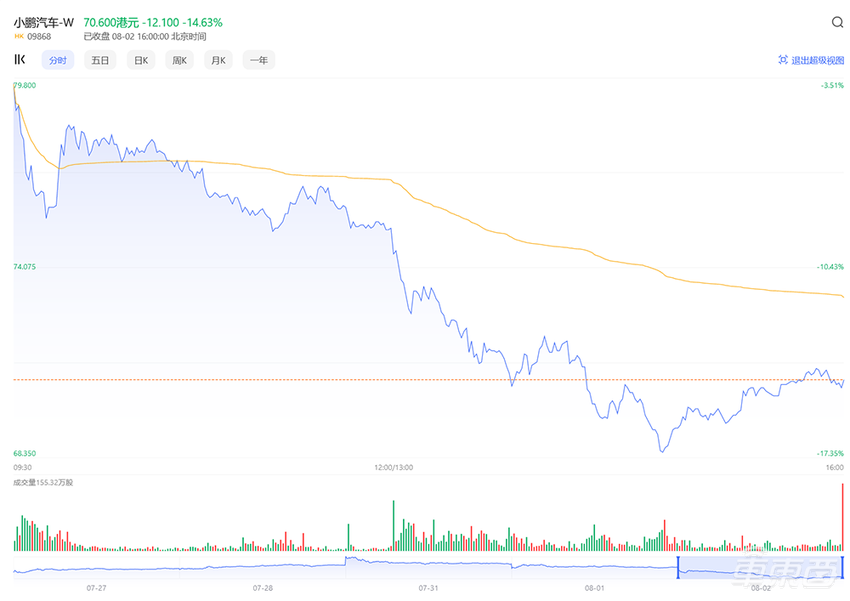Switch to the 日K daily chart
This screenshot has width=850, height=601.
coord(141,60)
